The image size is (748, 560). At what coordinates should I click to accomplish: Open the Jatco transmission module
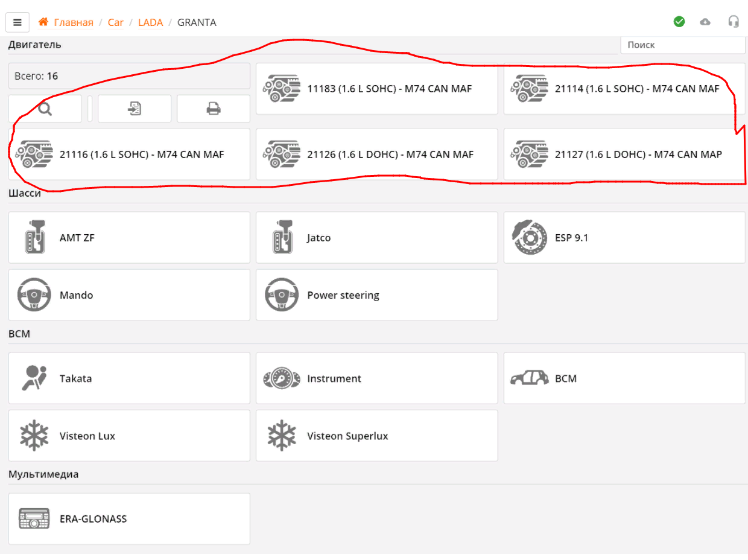click(x=377, y=237)
